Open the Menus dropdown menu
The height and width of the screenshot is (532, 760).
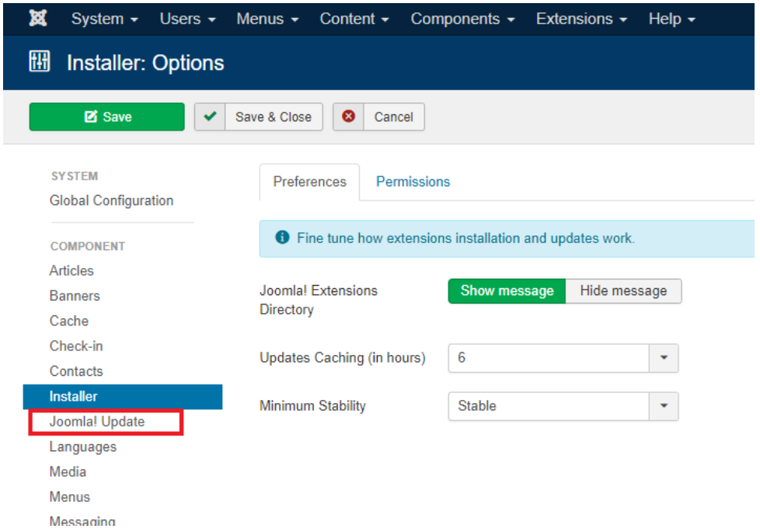pyautogui.click(x=267, y=19)
